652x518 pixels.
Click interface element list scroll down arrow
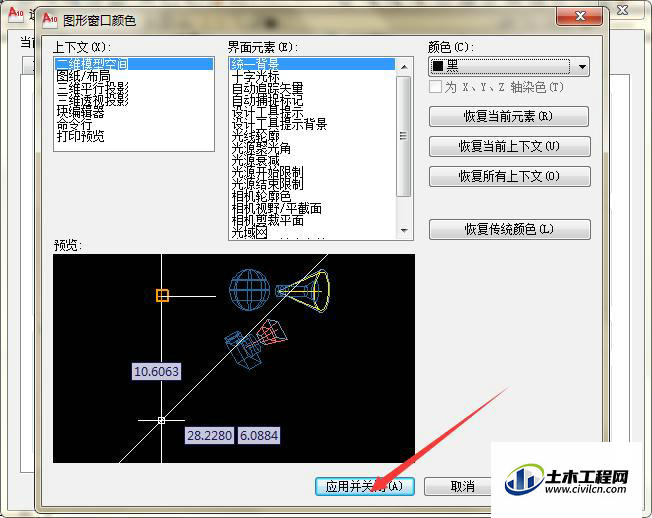tap(404, 230)
